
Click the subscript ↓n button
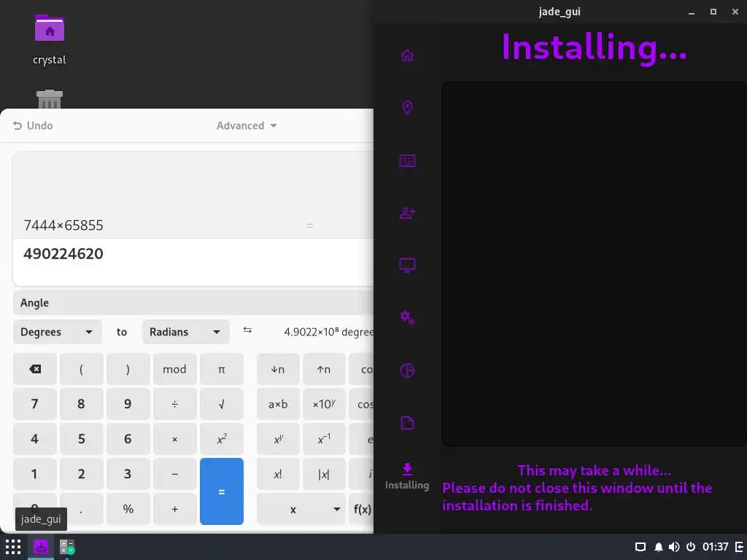coord(278,369)
